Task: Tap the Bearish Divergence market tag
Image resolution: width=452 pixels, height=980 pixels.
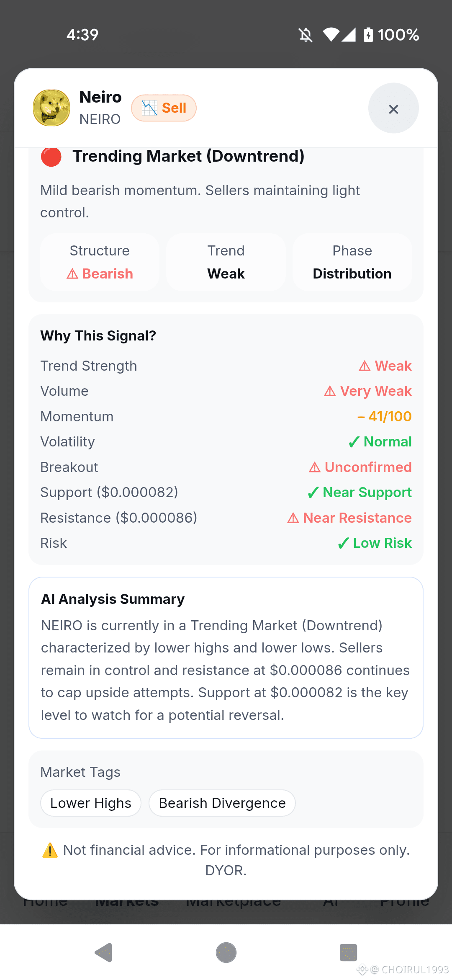Action: tap(222, 803)
